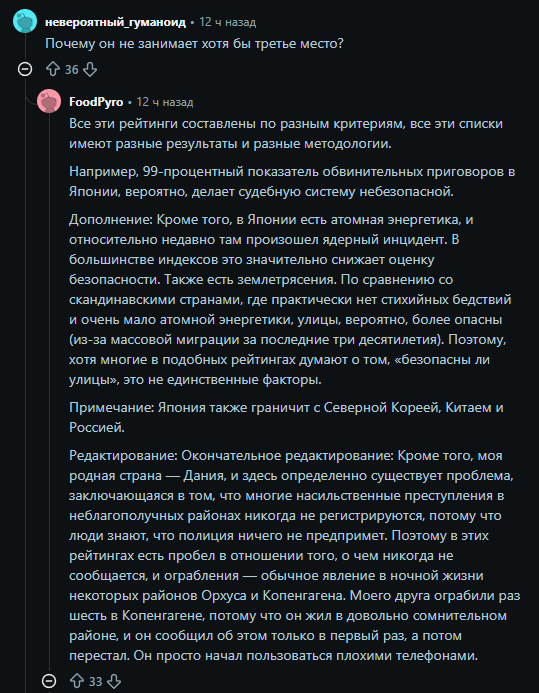Open the FoodPyro username link
This screenshot has height=693, width=539.
tap(96, 102)
